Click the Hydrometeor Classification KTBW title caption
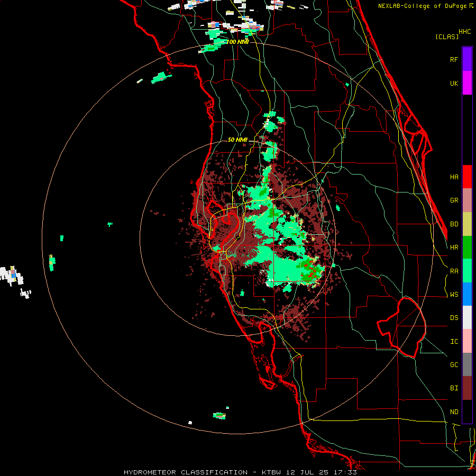The width and height of the screenshot is (476, 476). tap(240, 472)
